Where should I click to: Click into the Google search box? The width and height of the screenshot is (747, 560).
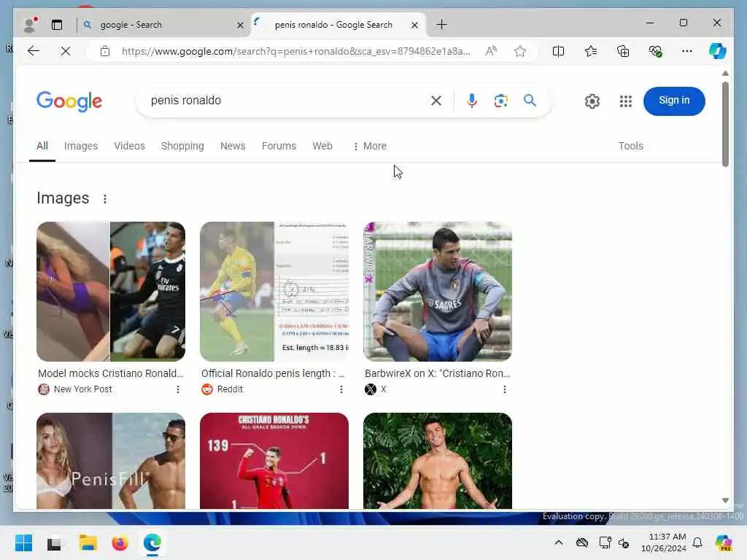(286, 101)
